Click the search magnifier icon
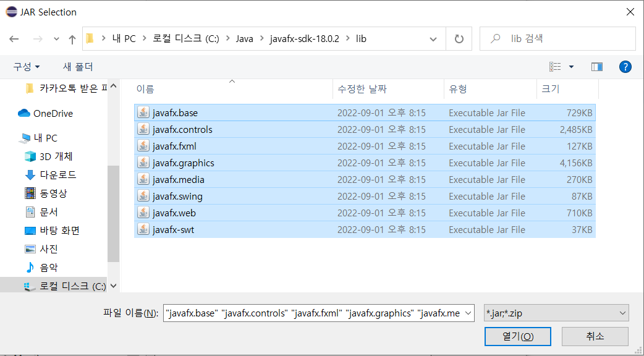The image size is (644, 356). coord(496,38)
